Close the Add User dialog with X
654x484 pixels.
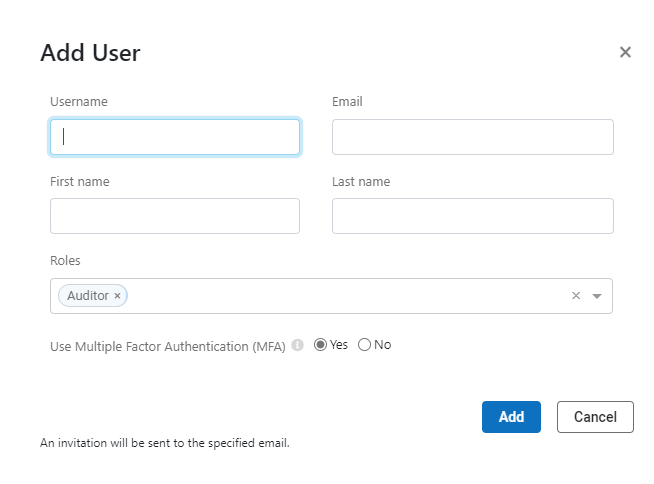click(x=625, y=52)
